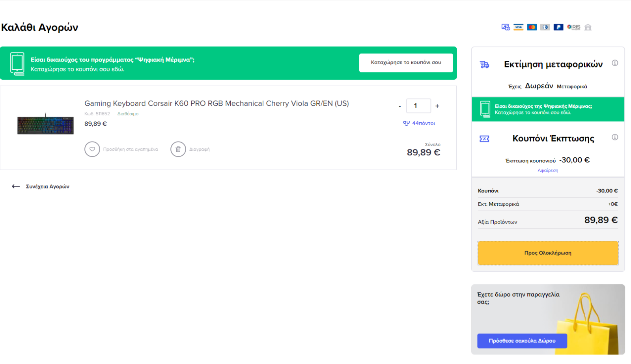Register your Ψηφιακή Μέριμνα coupon via white button
This screenshot has width=631, height=364.
pyautogui.click(x=406, y=63)
